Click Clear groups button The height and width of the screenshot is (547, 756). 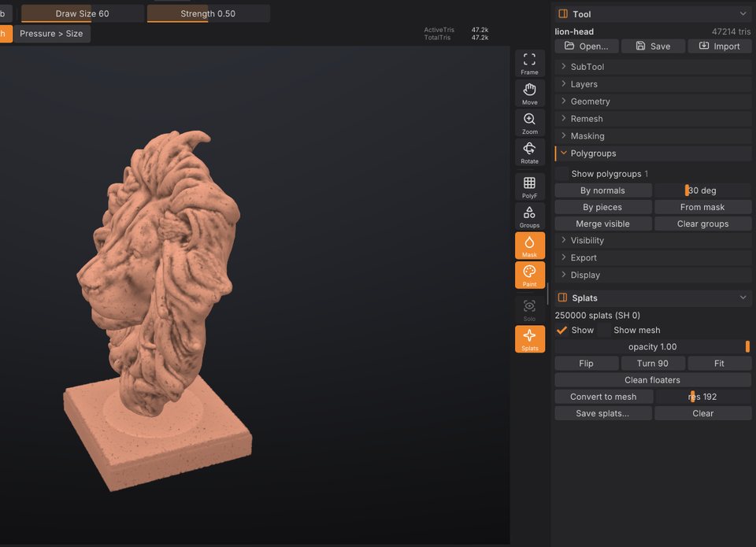click(x=702, y=224)
